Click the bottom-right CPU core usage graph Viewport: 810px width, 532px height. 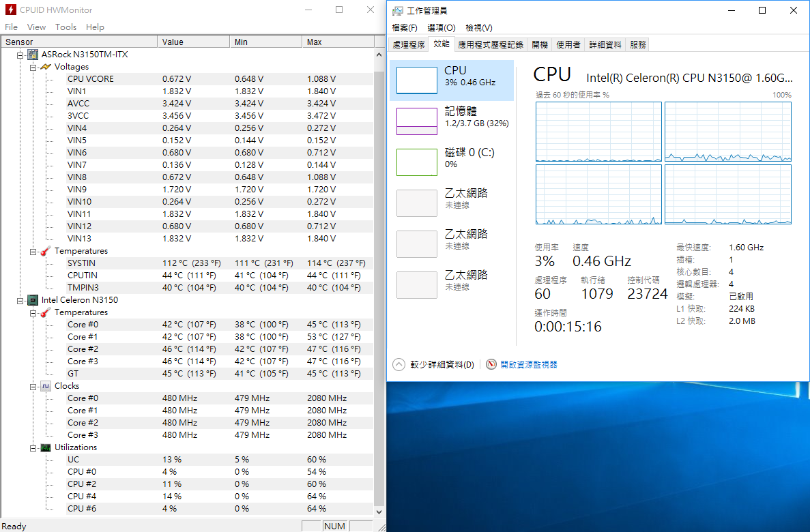point(728,194)
